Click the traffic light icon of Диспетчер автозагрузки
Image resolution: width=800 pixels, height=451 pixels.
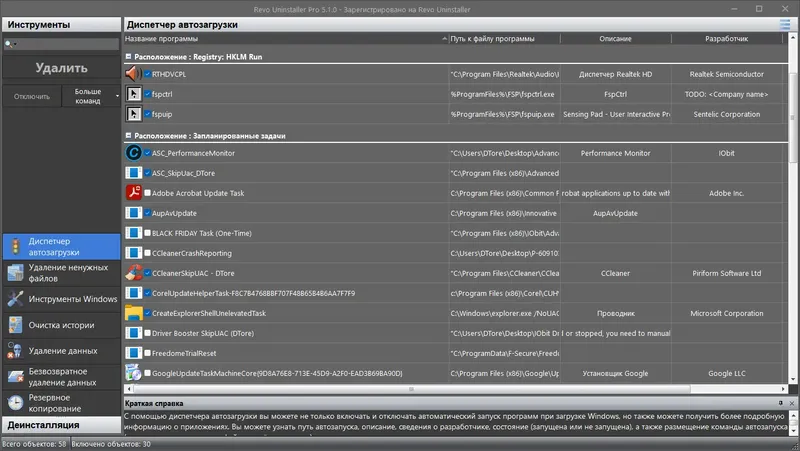[x=15, y=246]
